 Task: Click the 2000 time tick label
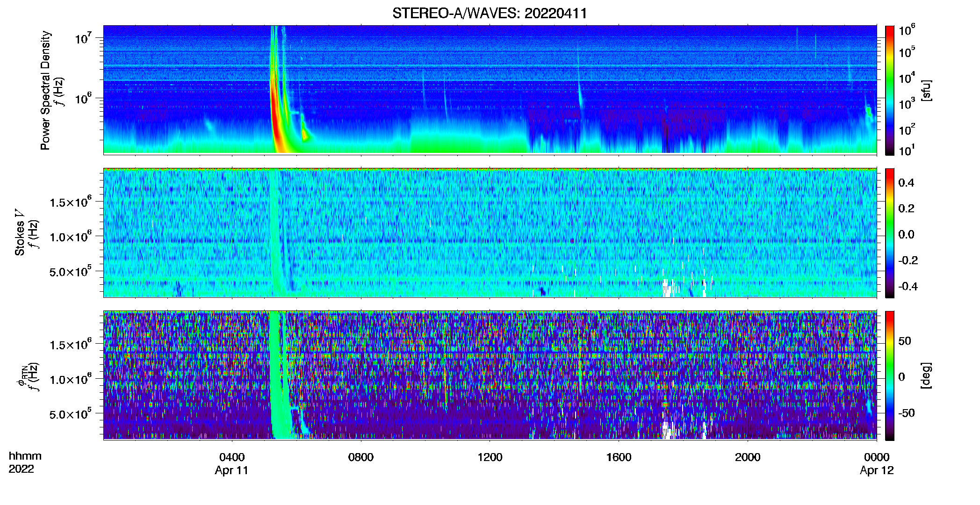coord(748,457)
